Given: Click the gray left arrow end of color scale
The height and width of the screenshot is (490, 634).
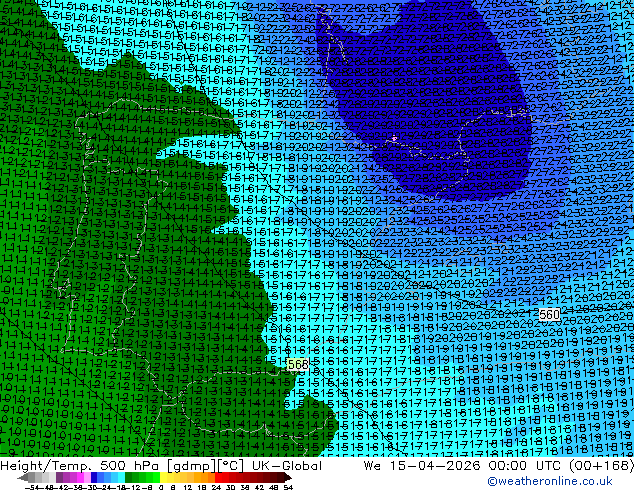Looking at the screenshot, I should point(22,478).
